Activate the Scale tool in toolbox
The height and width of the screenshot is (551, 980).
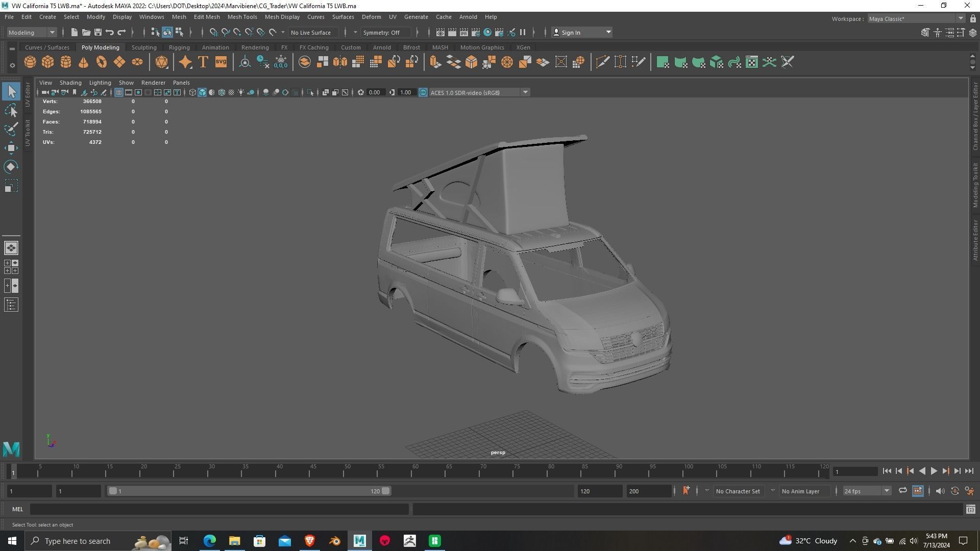tap(11, 186)
